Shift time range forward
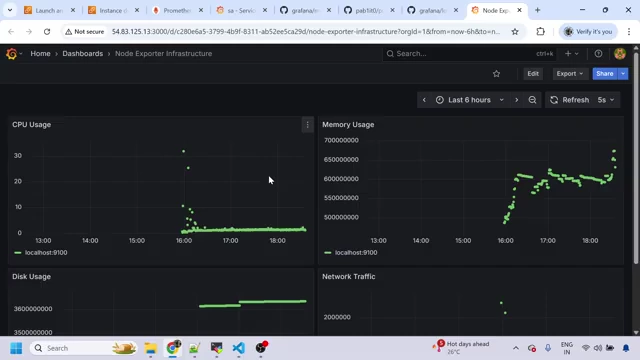 (516, 100)
